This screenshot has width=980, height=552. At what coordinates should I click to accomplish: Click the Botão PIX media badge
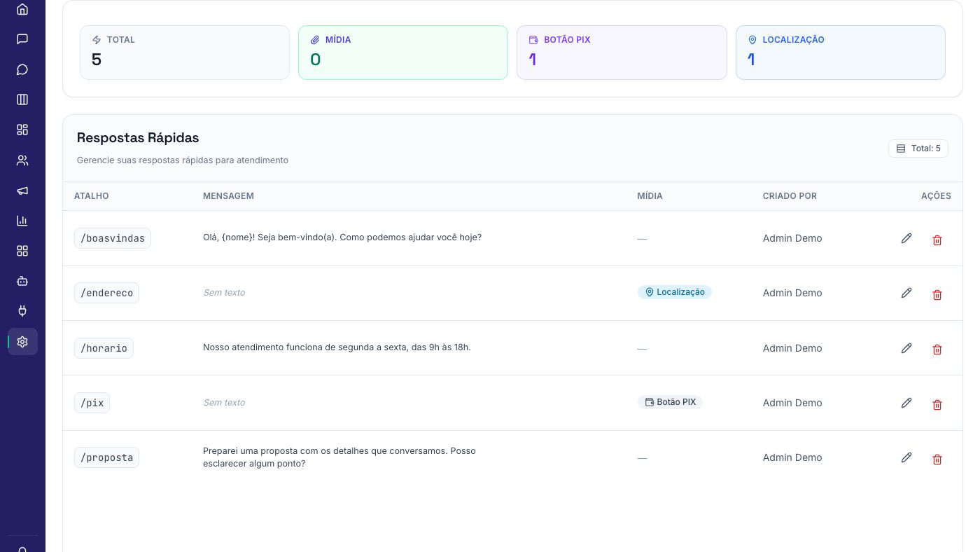tap(670, 402)
